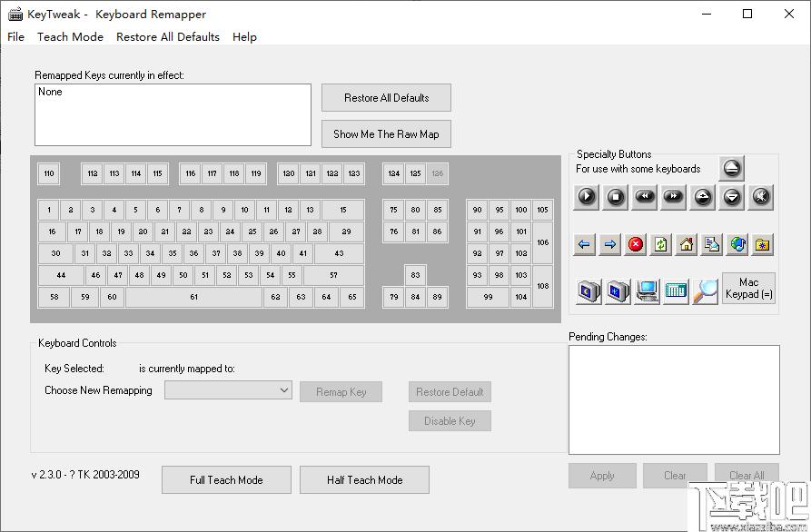This screenshot has width=811, height=532.
Task: Select keyboard key 16
Action: click(52, 232)
